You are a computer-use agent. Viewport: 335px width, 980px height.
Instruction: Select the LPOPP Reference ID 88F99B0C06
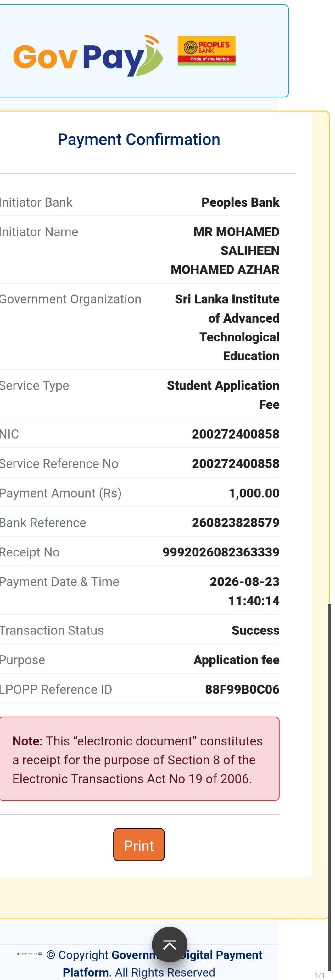click(242, 689)
